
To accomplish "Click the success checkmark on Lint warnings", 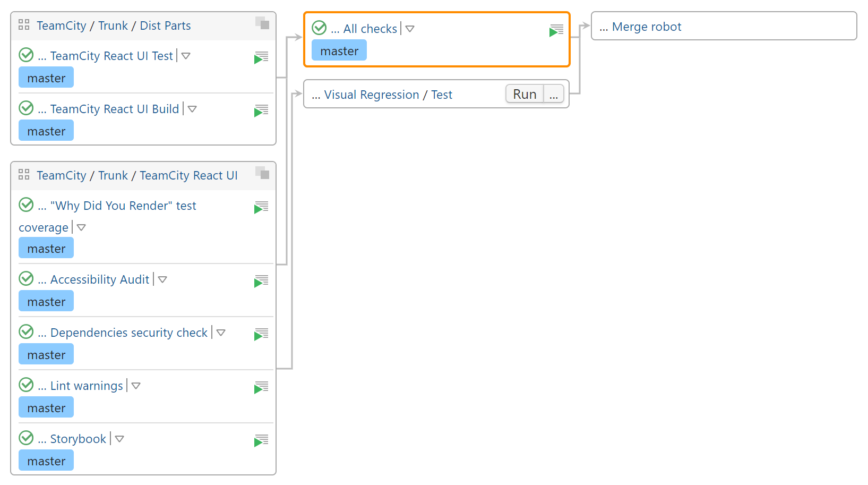I will click(x=25, y=385).
